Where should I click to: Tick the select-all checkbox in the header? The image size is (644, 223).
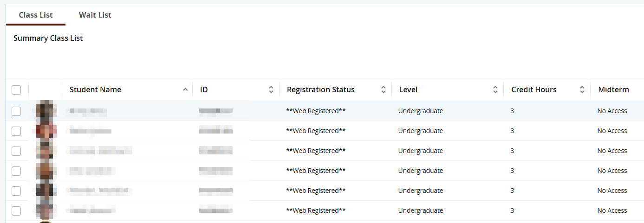(x=16, y=90)
